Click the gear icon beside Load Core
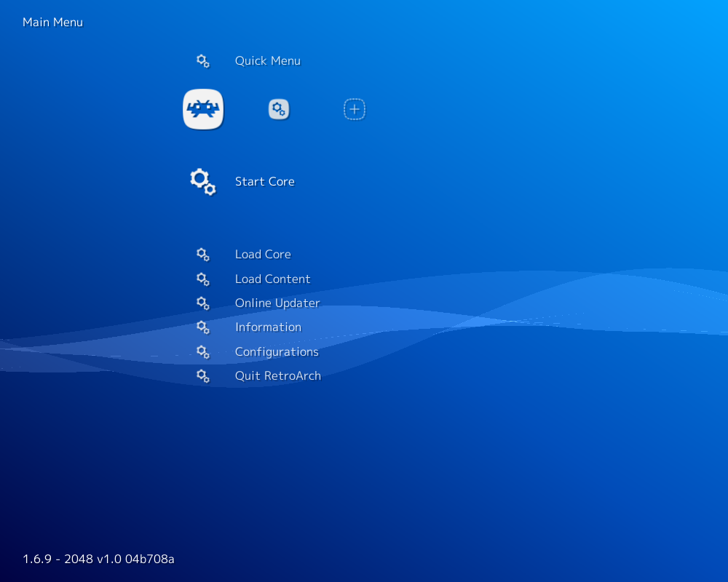Viewport: 728px width, 582px height. pyautogui.click(x=203, y=255)
